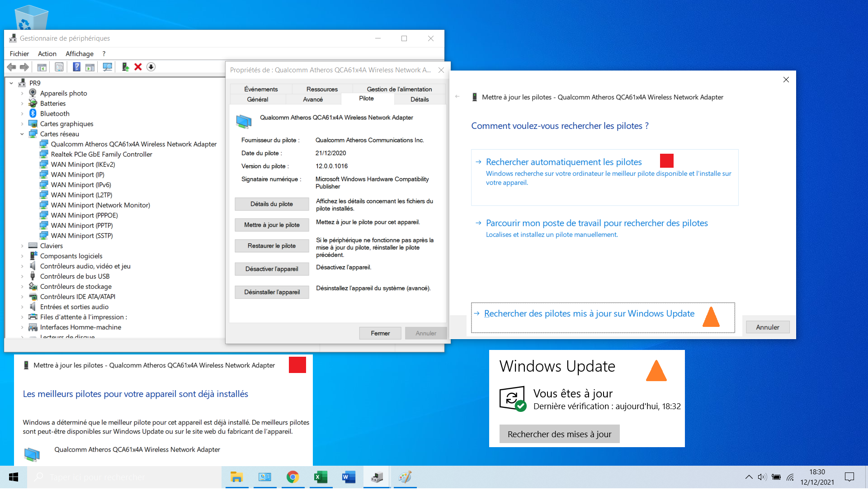
Task: Click the Détails du pilote button
Action: (x=272, y=204)
